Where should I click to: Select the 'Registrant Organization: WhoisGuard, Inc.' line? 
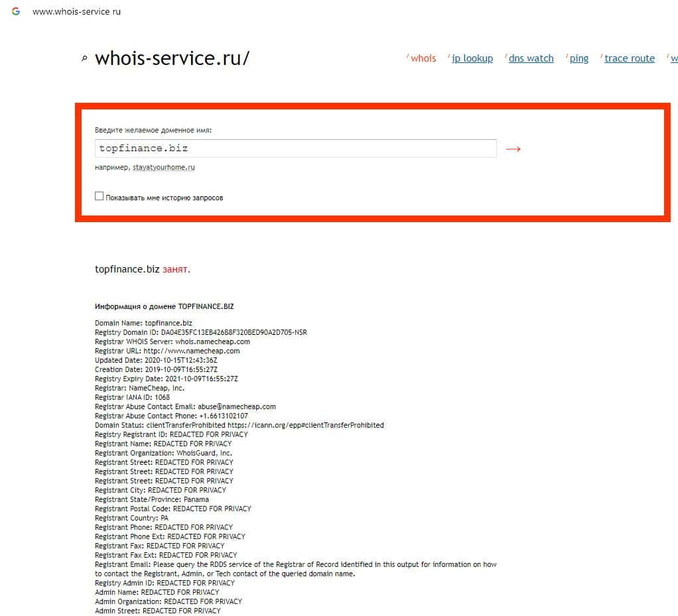pos(163,454)
